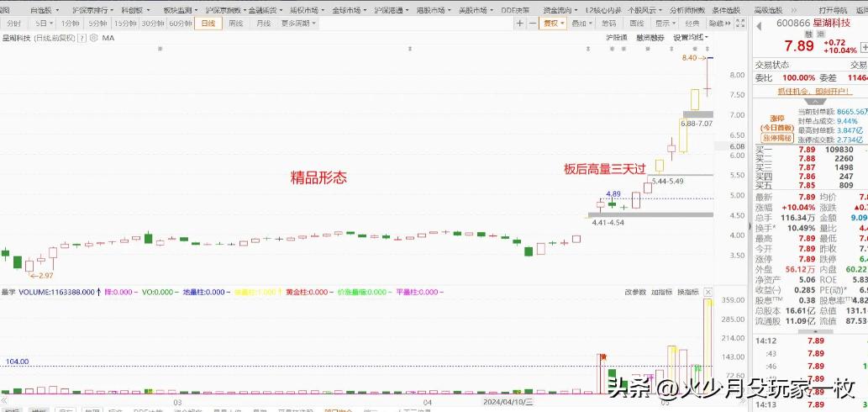Image resolution: width=868 pixels, height=412 pixels.
Task: Open DDE决策 menu
Action: click(515, 10)
